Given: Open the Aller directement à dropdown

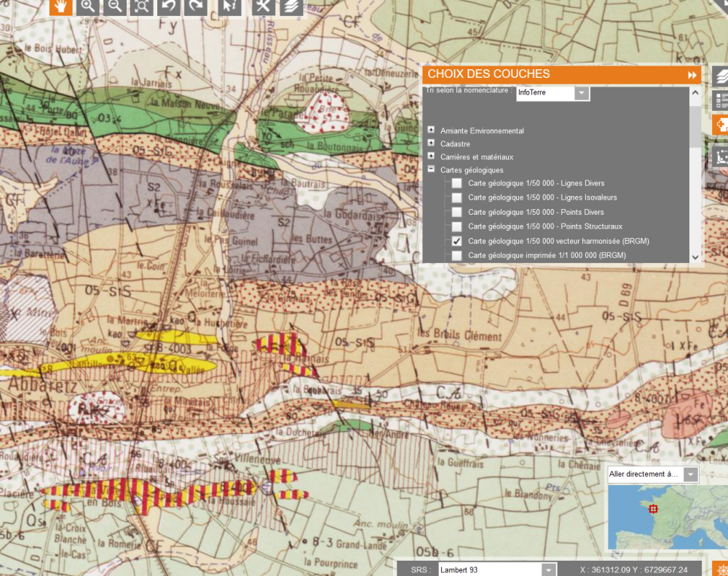Looking at the screenshot, I should [690, 475].
